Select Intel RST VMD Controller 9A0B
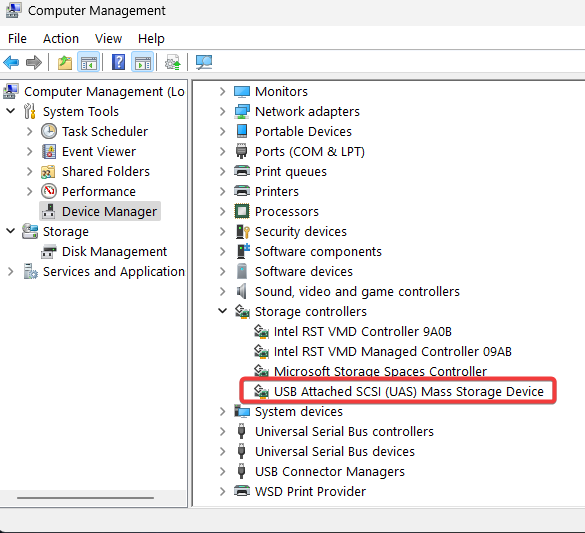 coord(363,332)
